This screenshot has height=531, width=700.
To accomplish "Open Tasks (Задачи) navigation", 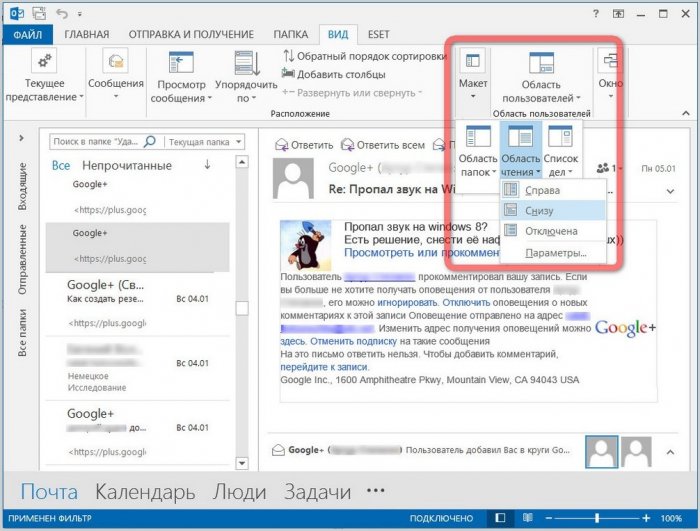I will [317, 492].
